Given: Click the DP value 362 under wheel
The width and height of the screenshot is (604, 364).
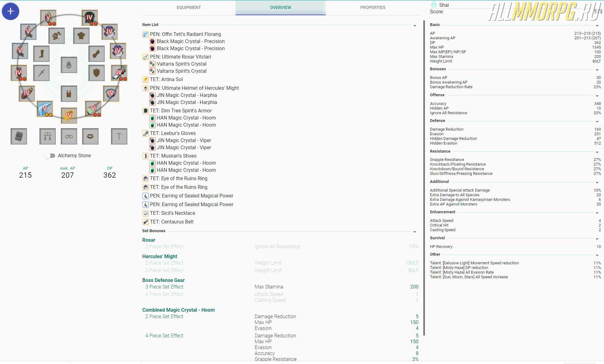Looking at the screenshot, I should [x=110, y=175].
